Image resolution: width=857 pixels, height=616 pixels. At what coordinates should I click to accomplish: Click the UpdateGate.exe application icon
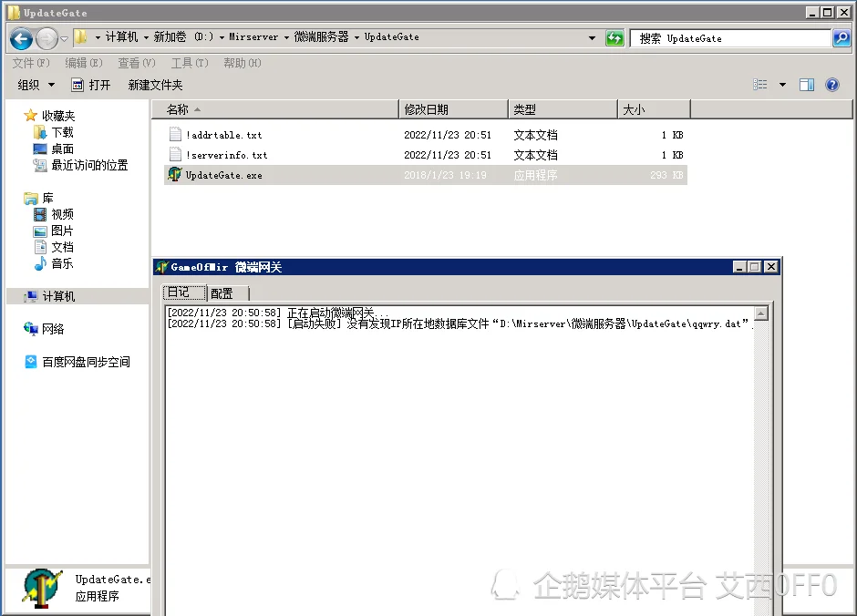(175, 175)
